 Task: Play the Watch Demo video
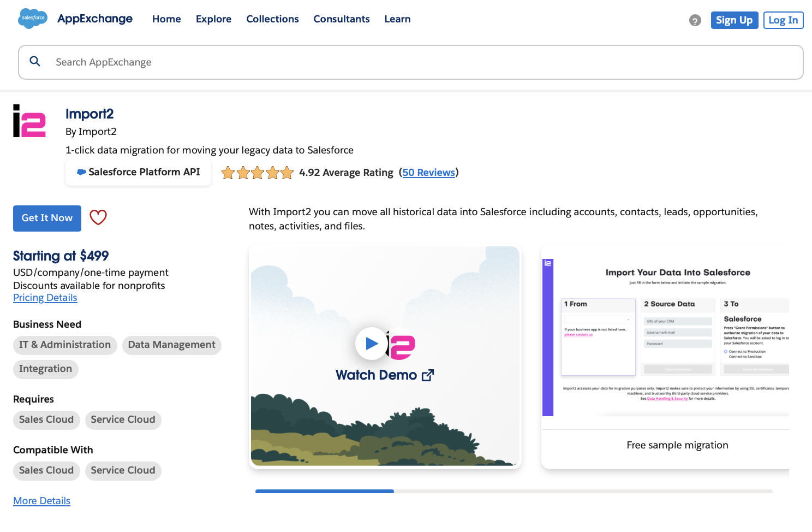click(x=372, y=344)
